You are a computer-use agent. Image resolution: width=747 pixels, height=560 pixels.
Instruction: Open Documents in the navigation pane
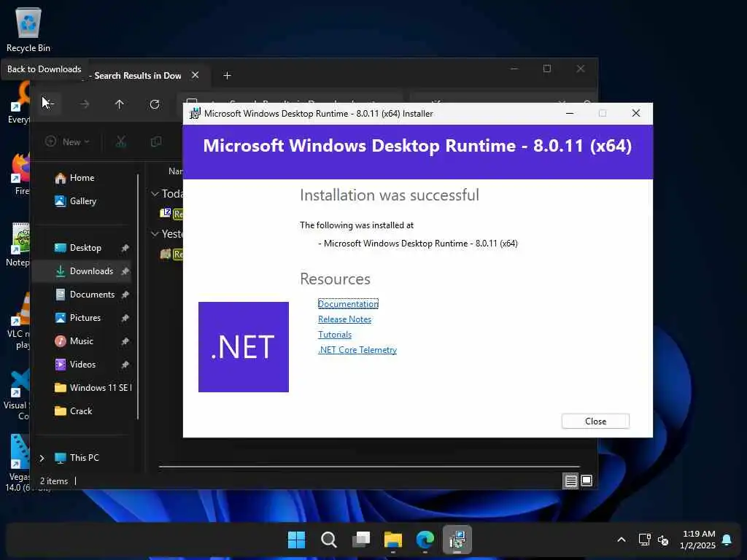(x=92, y=295)
